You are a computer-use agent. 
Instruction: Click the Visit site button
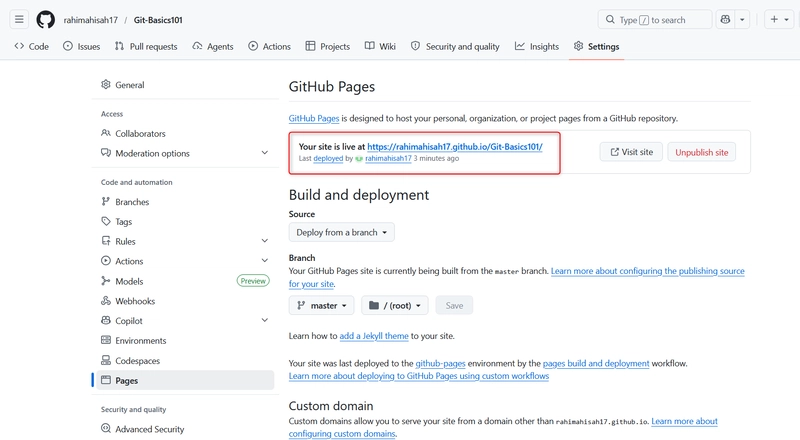631,152
